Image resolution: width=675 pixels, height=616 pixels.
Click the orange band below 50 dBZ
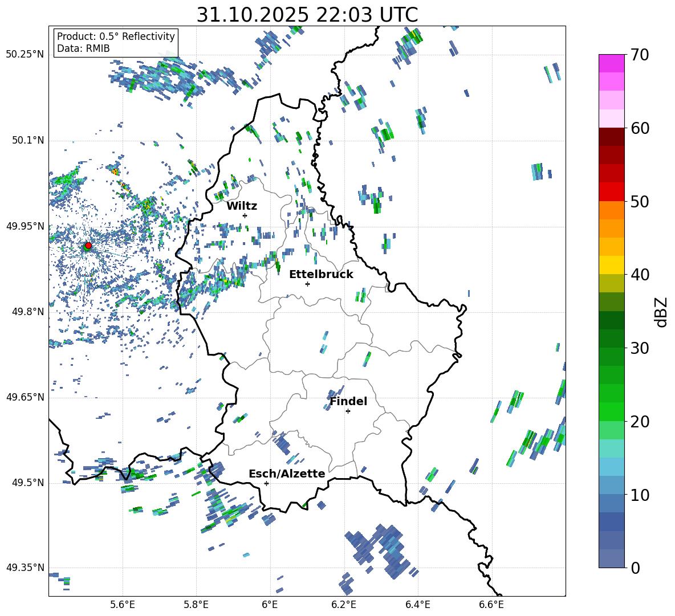click(x=611, y=210)
